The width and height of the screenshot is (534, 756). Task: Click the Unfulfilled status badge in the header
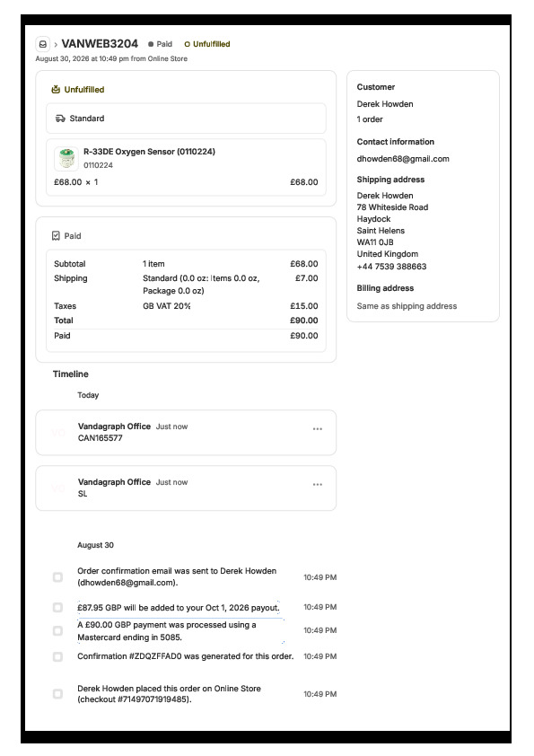[207, 44]
